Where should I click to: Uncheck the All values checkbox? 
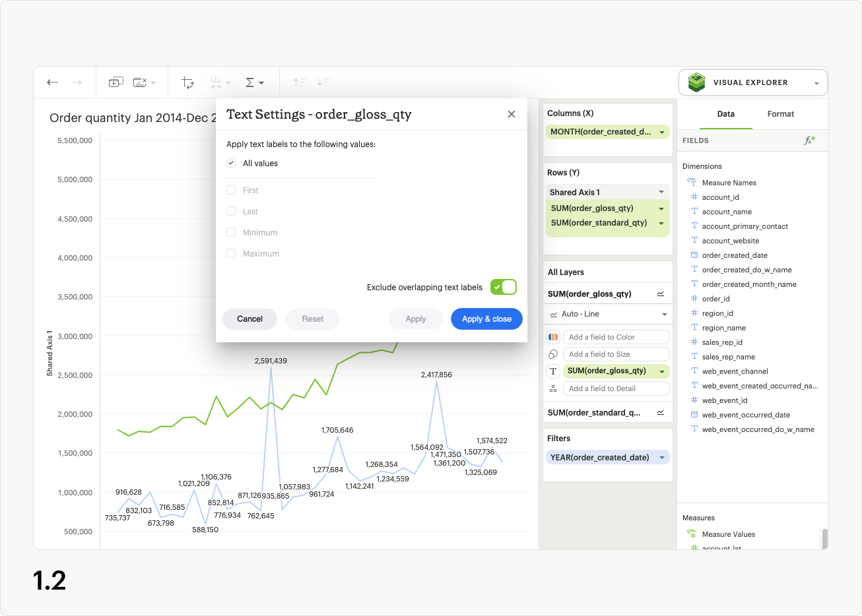(231, 164)
